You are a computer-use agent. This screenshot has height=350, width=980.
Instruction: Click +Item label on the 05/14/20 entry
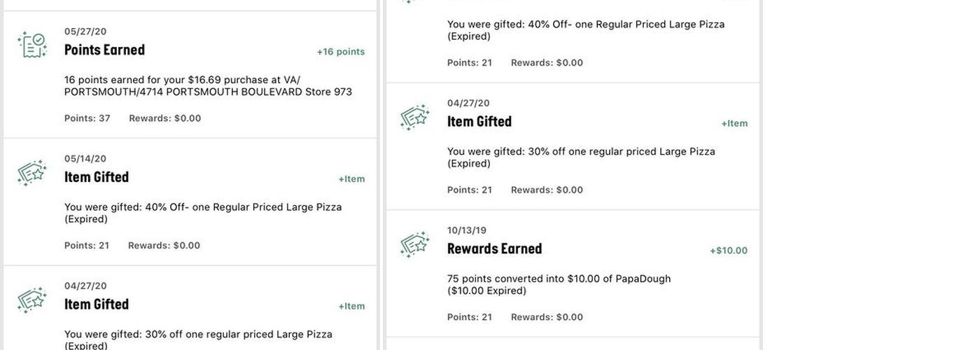(x=351, y=179)
